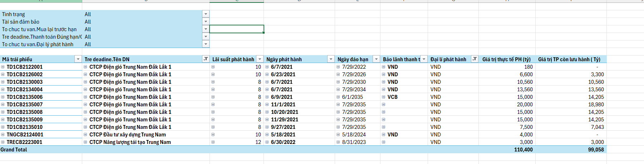
Task: Select the 10/20/2021 issue date cell
Action: [x=299, y=112]
